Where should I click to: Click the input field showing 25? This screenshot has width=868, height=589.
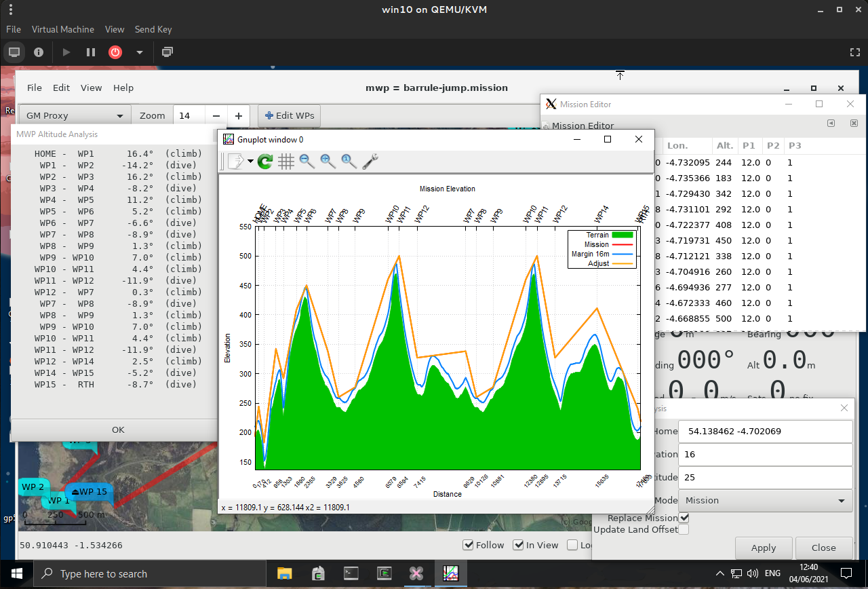pos(766,477)
